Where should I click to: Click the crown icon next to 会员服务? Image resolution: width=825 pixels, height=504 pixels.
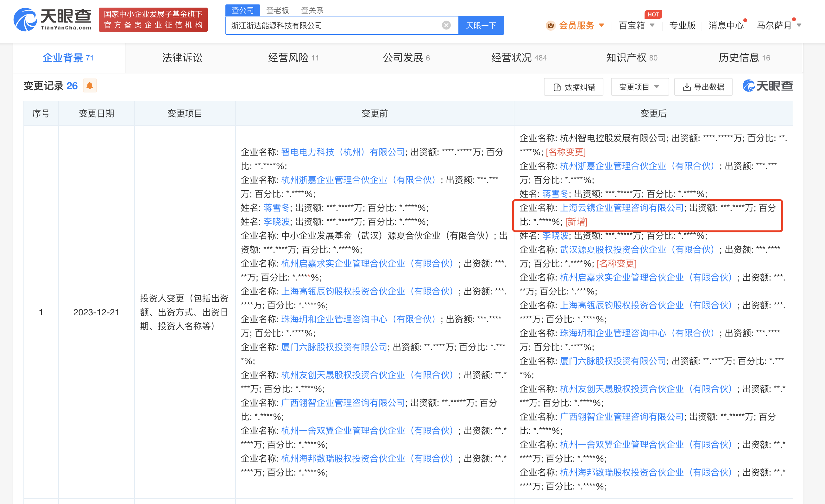(551, 25)
